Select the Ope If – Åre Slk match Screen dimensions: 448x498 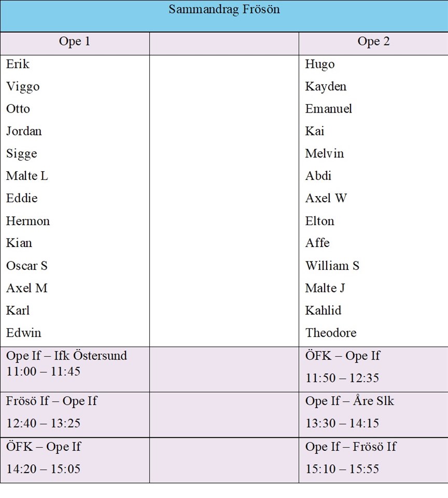(350, 401)
